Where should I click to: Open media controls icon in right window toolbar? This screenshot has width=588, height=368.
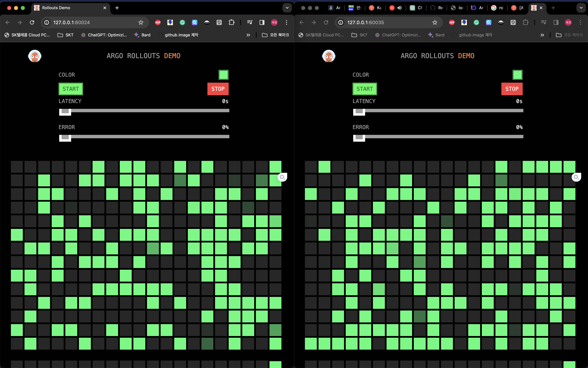(544, 22)
